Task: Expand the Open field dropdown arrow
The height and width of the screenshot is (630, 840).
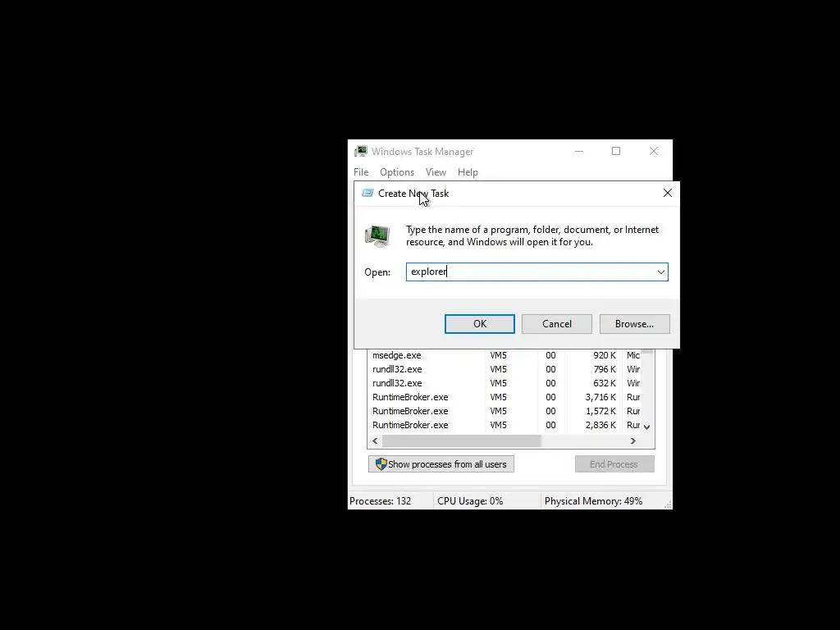Action: click(x=661, y=272)
